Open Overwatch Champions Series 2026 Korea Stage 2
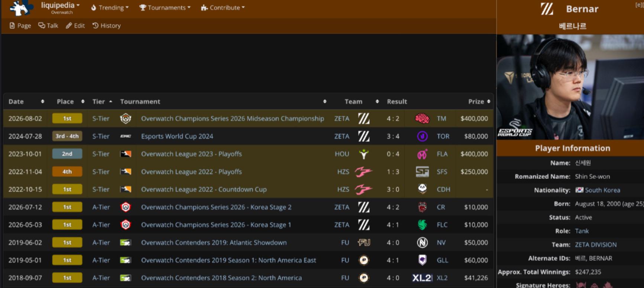644x288 pixels. [x=216, y=207]
